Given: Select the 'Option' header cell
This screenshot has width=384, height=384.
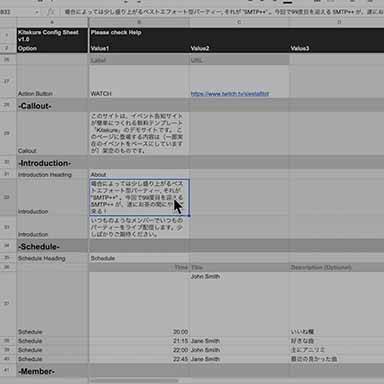Looking at the screenshot, I should [x=52, y=48].
